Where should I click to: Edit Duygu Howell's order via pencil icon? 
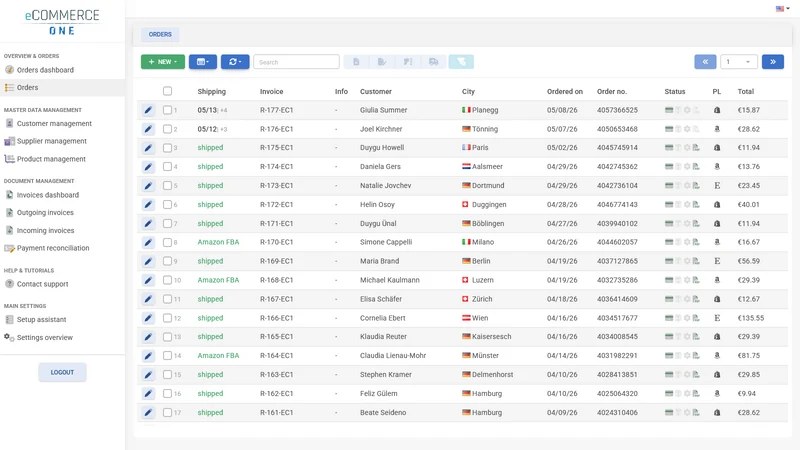pyautogui.click(x=148, y=148)
